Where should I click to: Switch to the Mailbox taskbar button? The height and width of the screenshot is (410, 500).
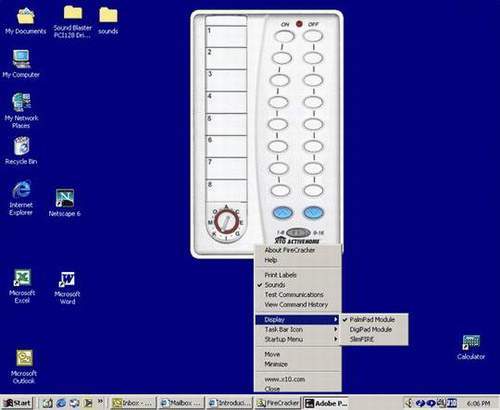(x=181, y=403)
